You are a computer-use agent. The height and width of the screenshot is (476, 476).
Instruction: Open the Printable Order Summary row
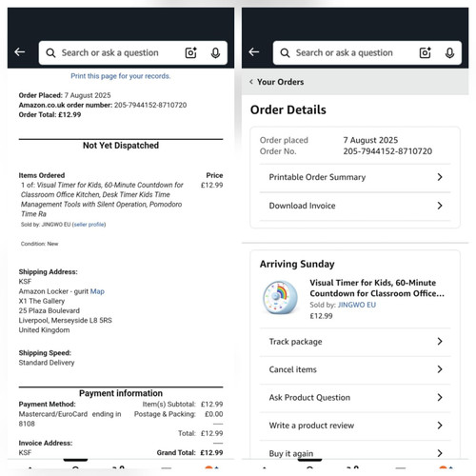(x=355, y=177)
